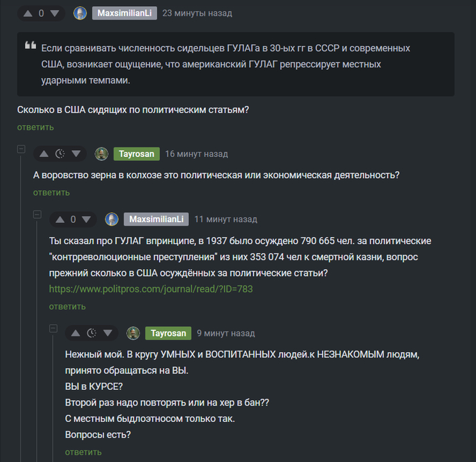476x462 pixels.
Task: Collapse Tayrosan's 9-minute comment branch
Action: tap(53, 328)
